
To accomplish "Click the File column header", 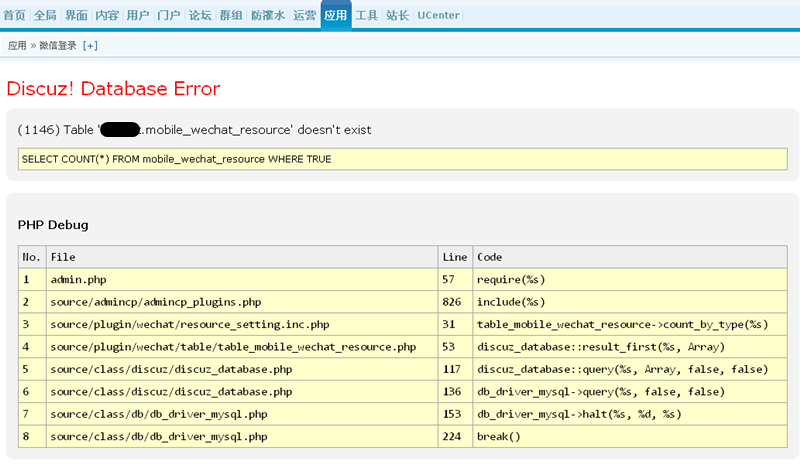I will 242,257.
